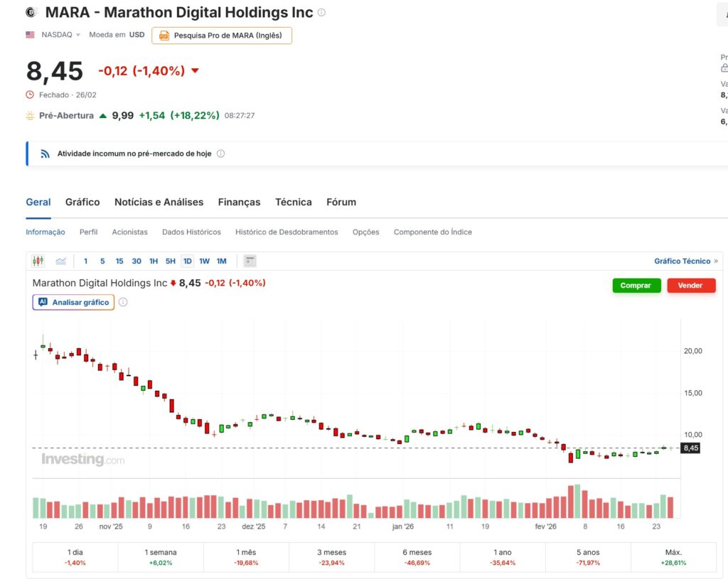This screenshot has height=584, width=728.
Task: Open Notícias e Análises tab
Action: click(x=159, y=202)
